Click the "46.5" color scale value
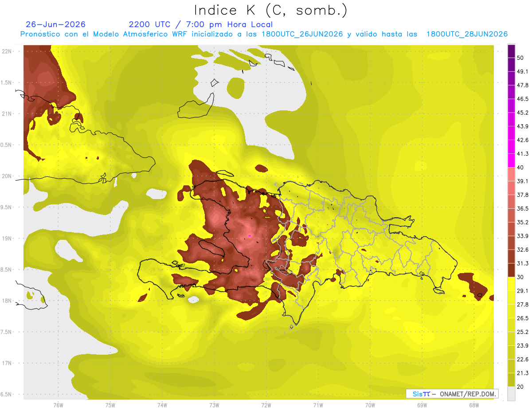Viewport: 532px width, 411px height. click(x=523, y=99)
